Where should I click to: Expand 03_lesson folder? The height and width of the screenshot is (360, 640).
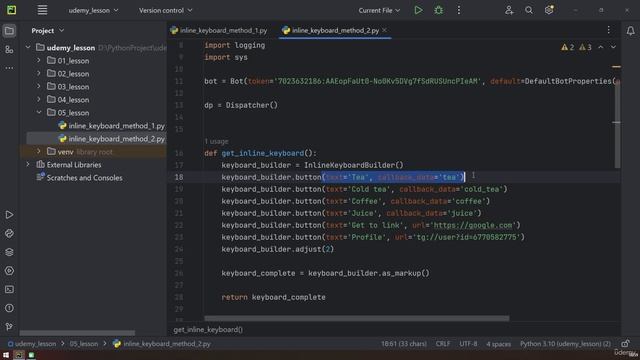click(x=39, y=87)
